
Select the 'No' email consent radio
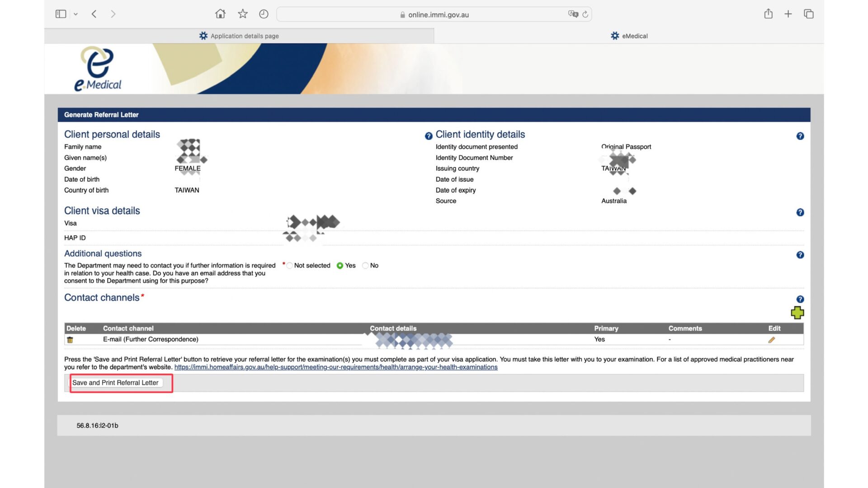click(x=365, y=266)
